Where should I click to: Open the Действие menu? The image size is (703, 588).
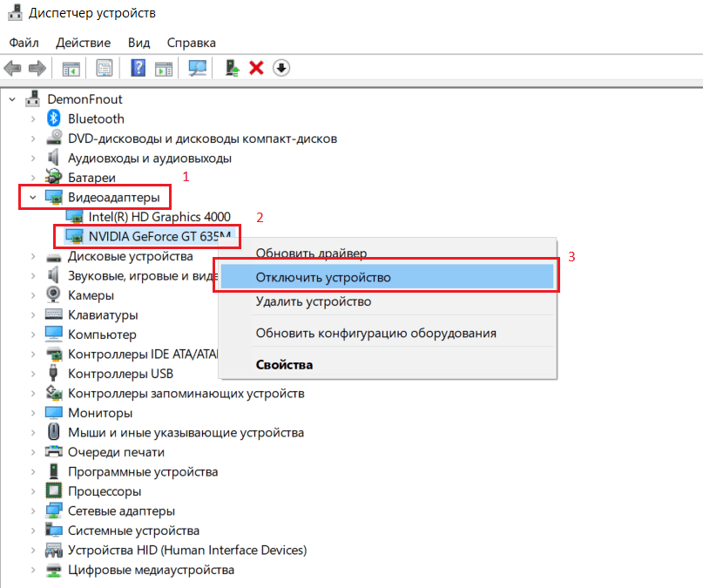click(x=83, y=43)
